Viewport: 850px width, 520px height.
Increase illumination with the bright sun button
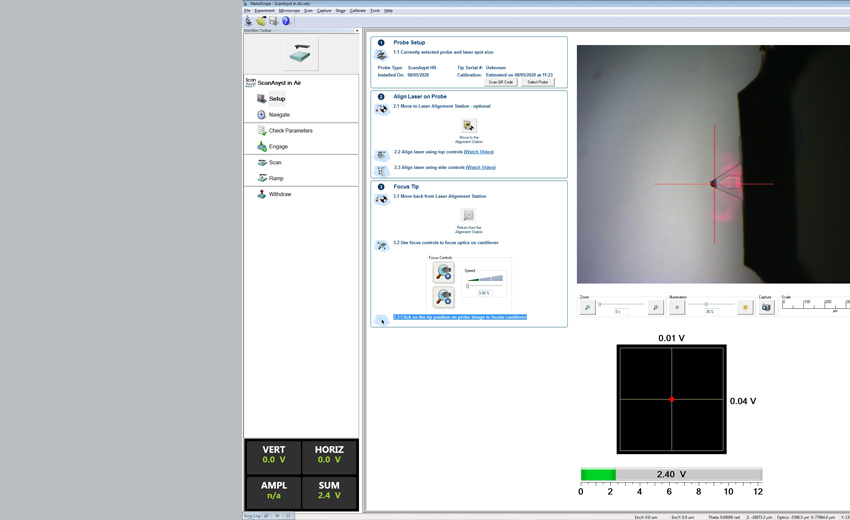[745, 307]
